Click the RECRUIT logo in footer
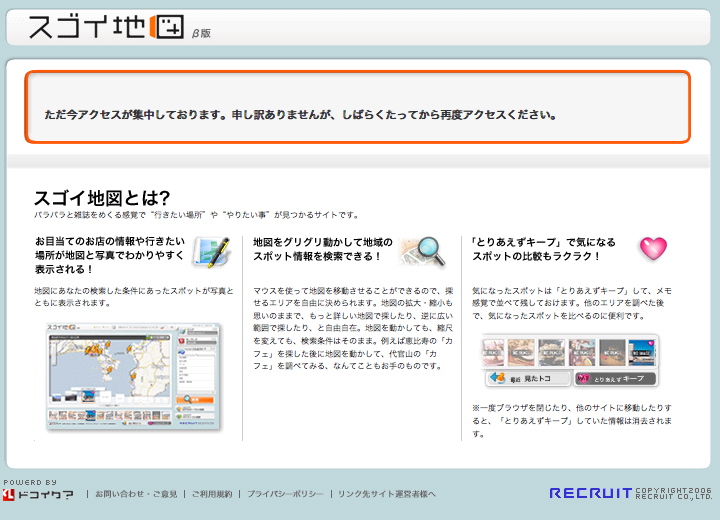Viewport: 720px width, 520px height. tap(590, 493)
